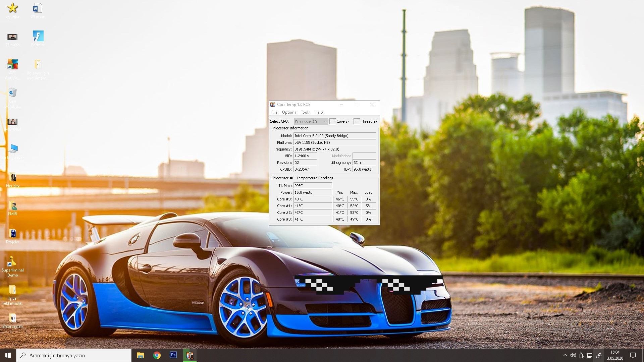Launch Google Chrome from the taskbar

coord(157,355)
